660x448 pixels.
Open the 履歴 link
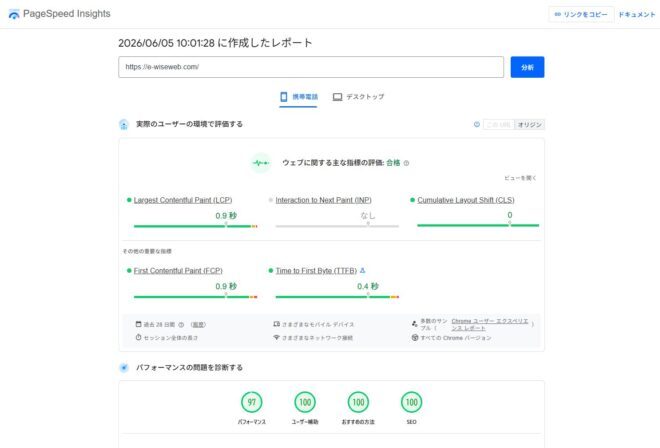198,325
